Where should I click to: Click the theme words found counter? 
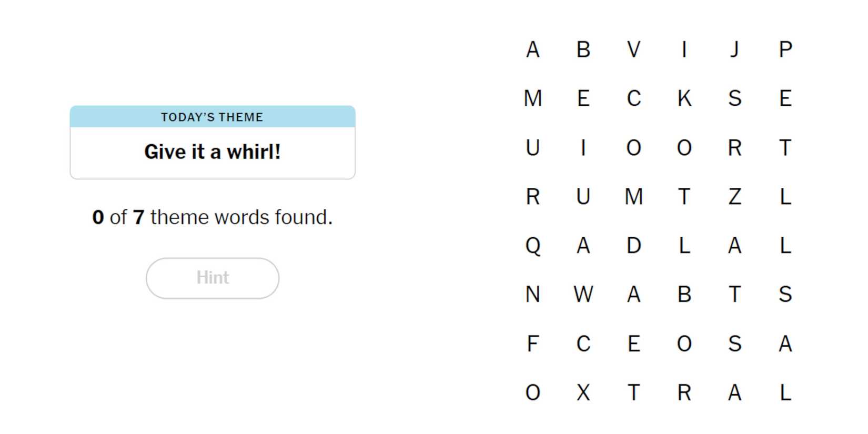(213, 217)
